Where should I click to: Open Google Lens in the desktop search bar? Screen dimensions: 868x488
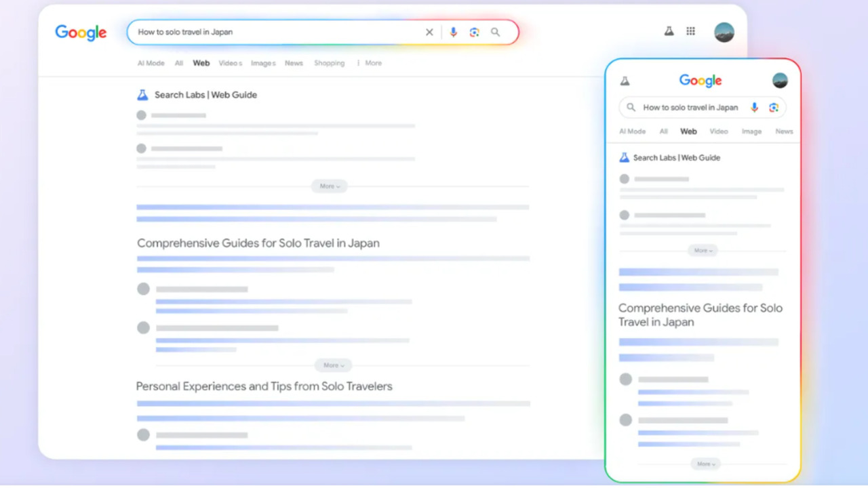tap(474, 32)
